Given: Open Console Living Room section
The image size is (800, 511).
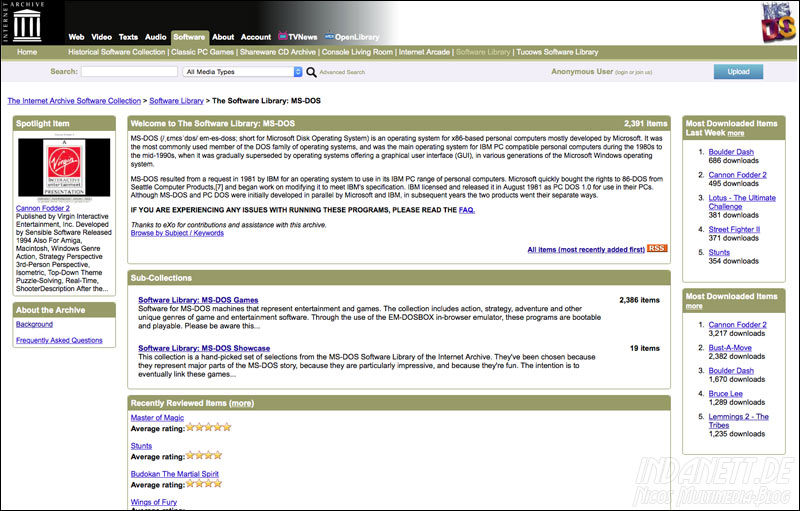Looking at the screenshot, I should (x=357, y=52).
